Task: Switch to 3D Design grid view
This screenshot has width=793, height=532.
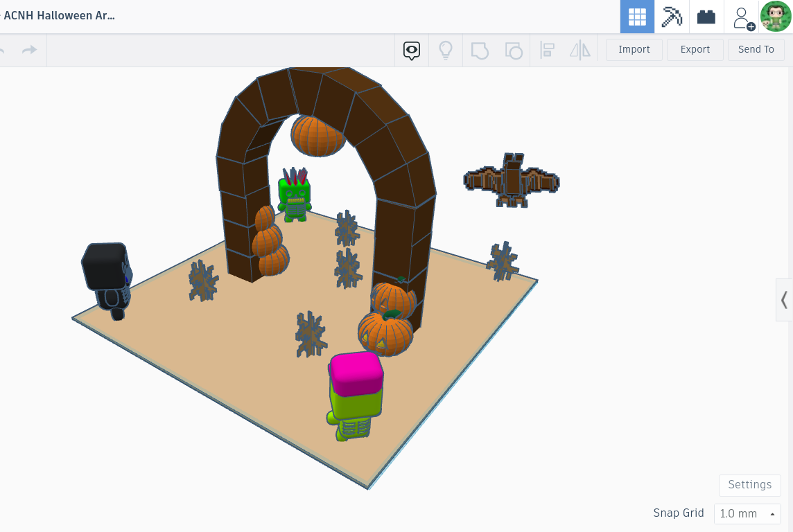Action: click(637, 17)
